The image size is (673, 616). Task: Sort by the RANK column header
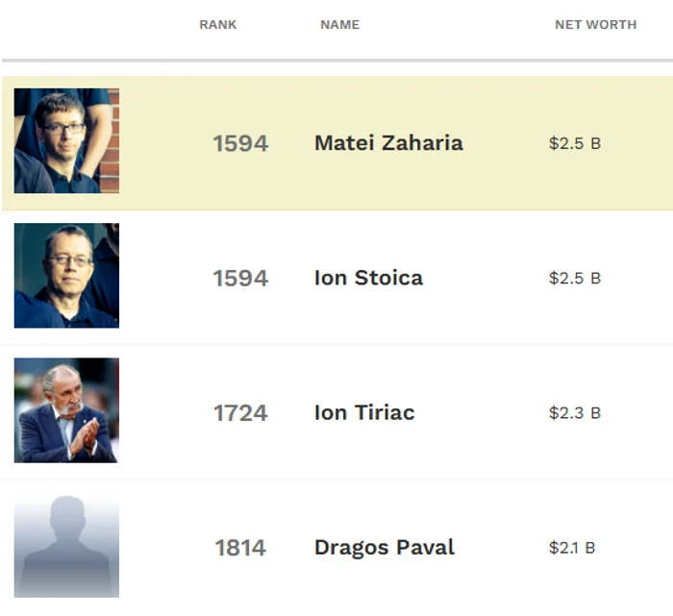[x=217, y=25]
